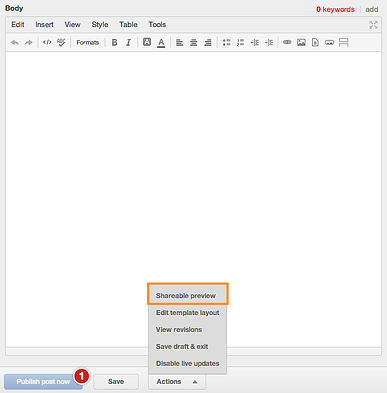Run the spell checker

coord(61,42)
